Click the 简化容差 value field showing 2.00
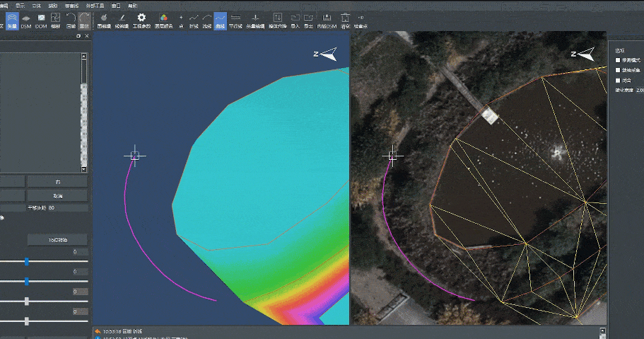The height and width of the screenshot is (339, 644). click(x=640, y=90)
